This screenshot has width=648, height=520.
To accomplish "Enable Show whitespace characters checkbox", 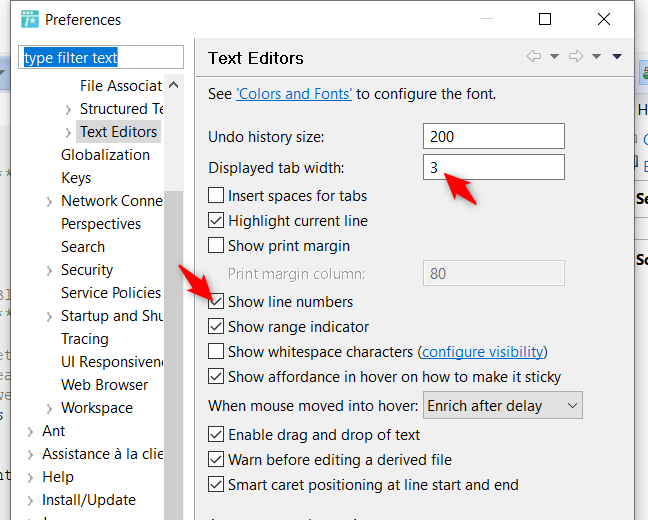I will 216,351.
